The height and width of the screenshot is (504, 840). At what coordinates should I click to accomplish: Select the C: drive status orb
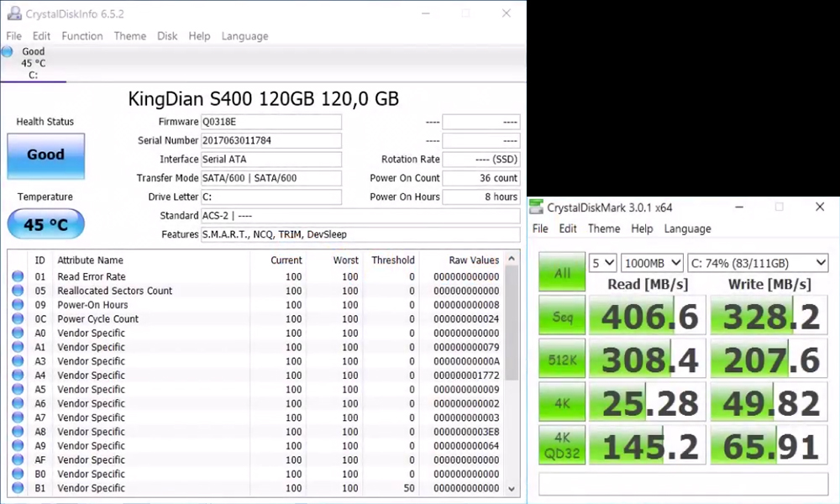click(x=8, y=52)
